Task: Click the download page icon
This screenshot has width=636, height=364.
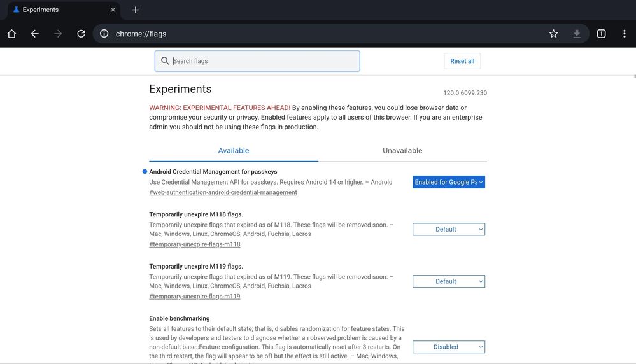Action: (x=577, y=34)
